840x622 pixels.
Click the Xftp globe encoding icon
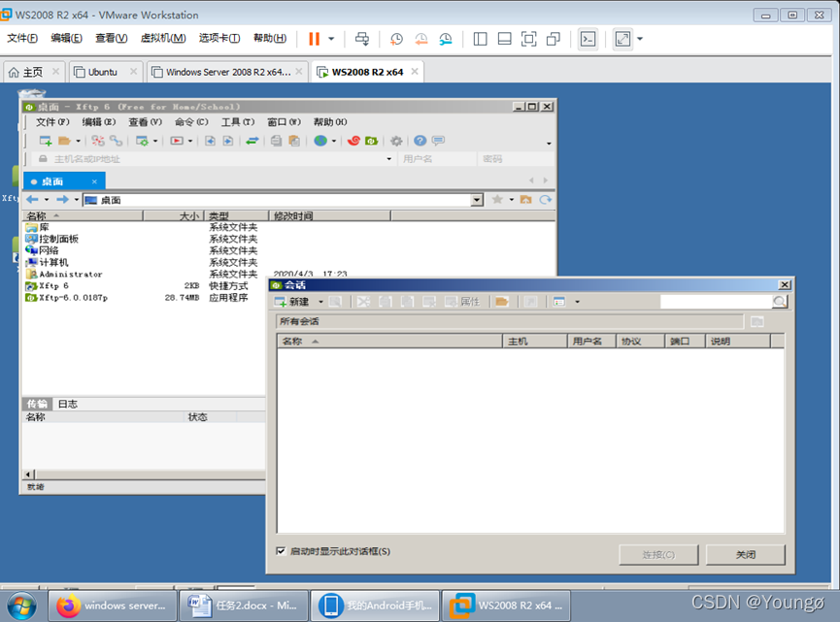pyautogui.click(x=320, y=141)
